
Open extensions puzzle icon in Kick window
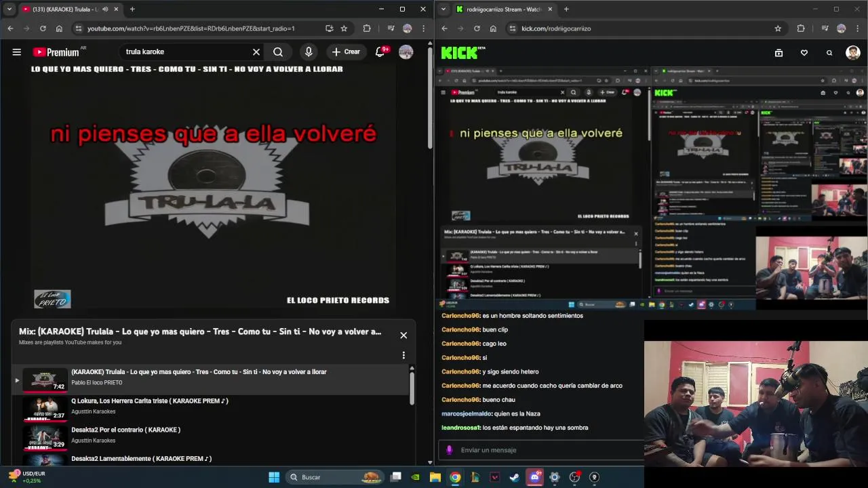[801, 28]
